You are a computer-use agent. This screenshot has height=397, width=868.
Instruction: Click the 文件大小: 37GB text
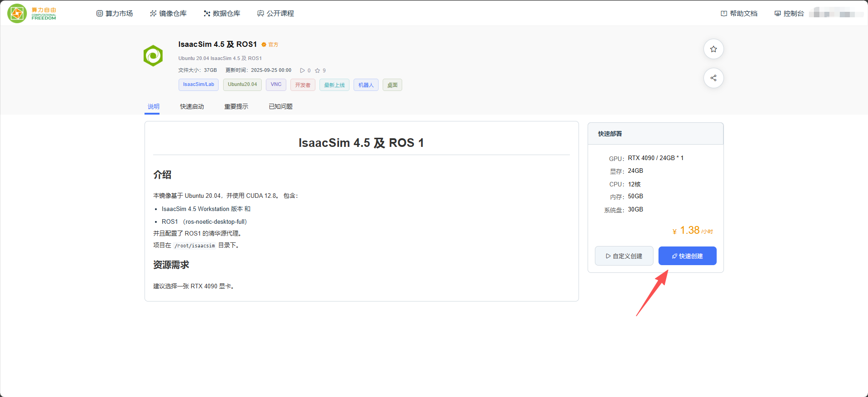pyautogui.click(x=198, y=70)
